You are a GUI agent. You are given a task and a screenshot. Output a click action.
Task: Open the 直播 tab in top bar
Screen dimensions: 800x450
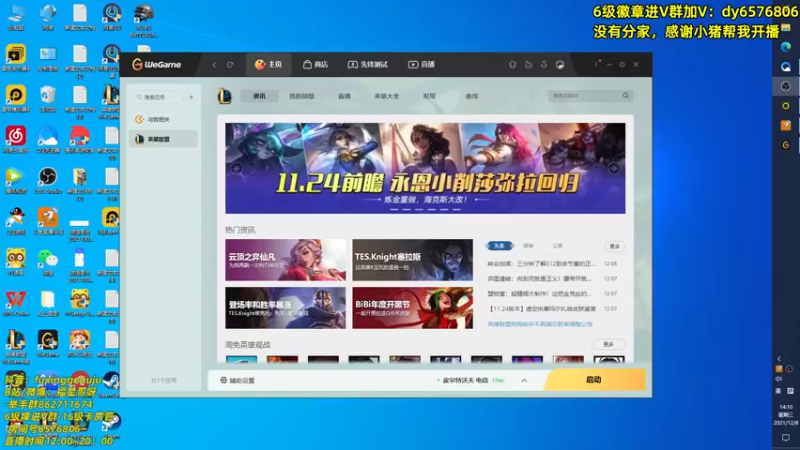click(421, 65)
